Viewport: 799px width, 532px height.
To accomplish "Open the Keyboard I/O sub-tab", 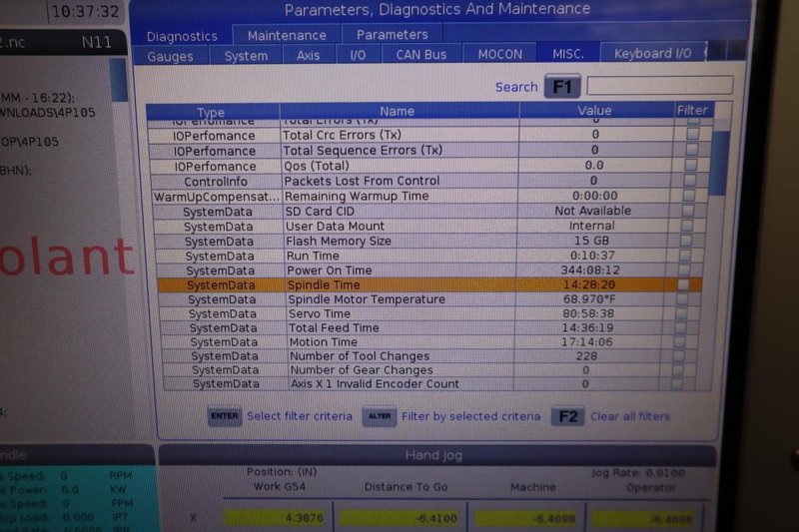I will [653, 53].
